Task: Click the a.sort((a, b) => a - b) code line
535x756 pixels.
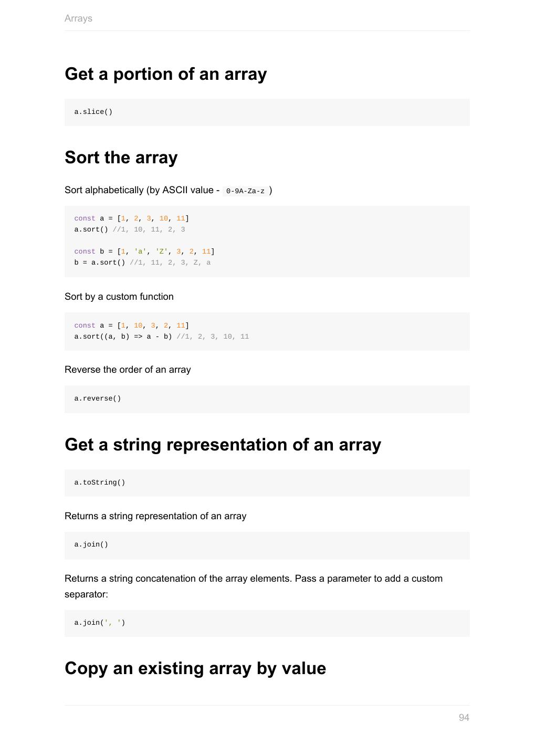Action: coord(123,337)
